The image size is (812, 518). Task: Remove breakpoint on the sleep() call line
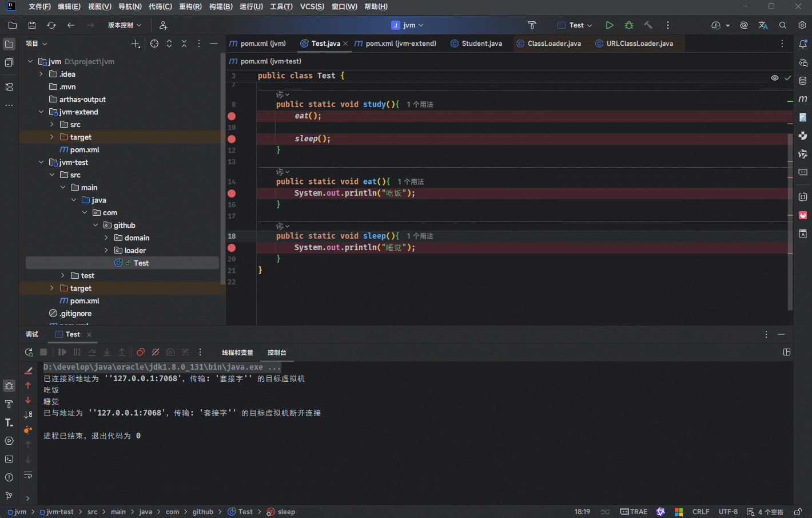pos(232,139)
